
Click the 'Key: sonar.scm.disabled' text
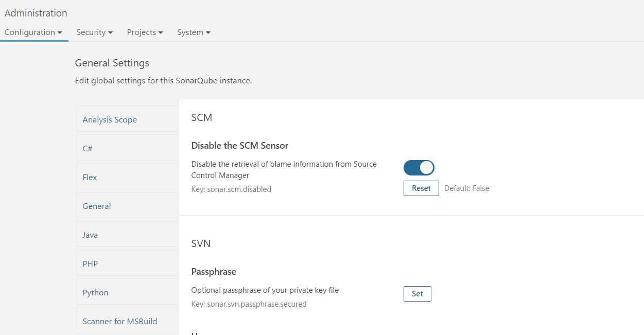pyautogui.click(x=231, y=189)
